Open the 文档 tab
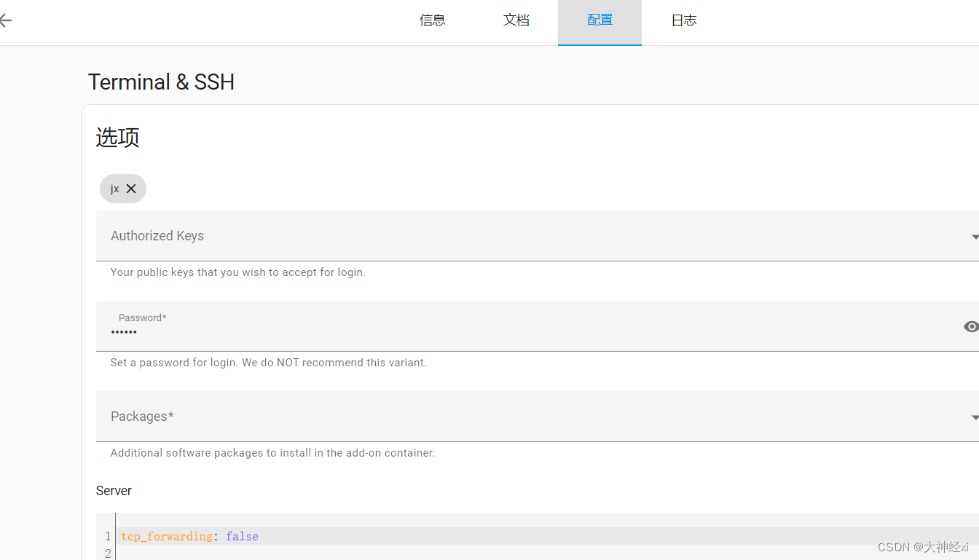The width and height of the screenshot is (979, 560). [516, 20]
